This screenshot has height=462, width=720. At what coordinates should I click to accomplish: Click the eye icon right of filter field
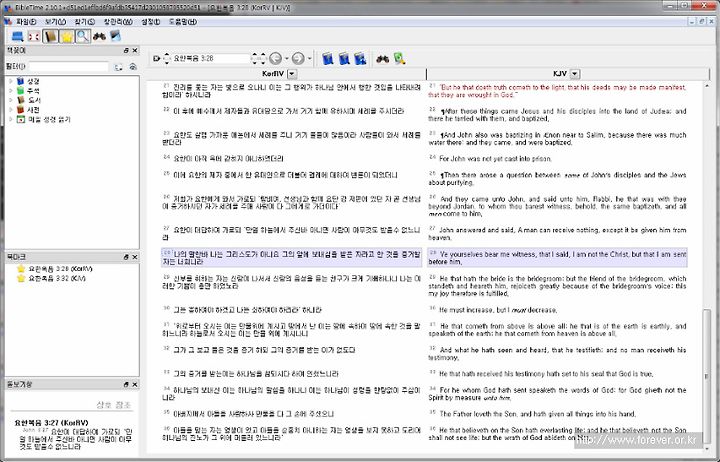(x=133, y=67)
